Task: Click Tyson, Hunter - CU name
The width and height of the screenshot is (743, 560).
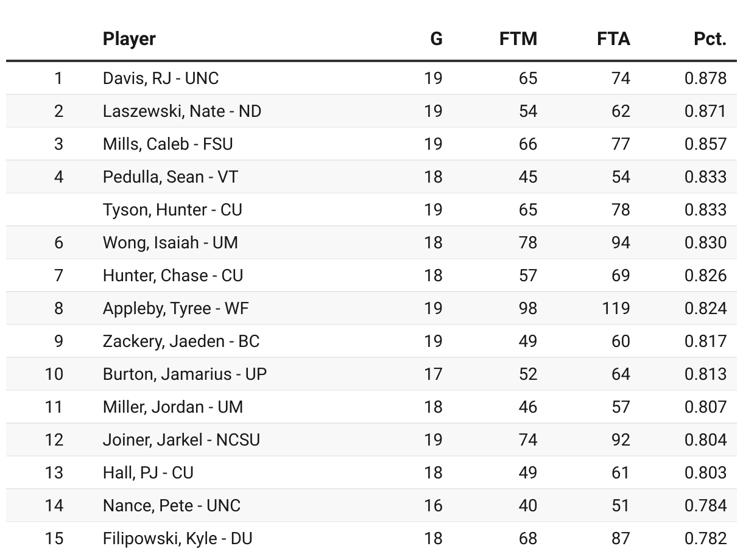Action: pos(172,210)
